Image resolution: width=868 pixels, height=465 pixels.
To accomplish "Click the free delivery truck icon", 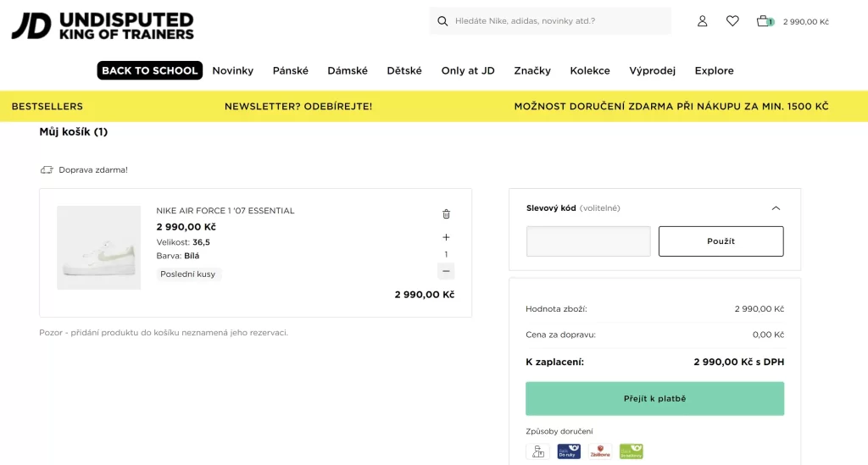I will point(47,169).
